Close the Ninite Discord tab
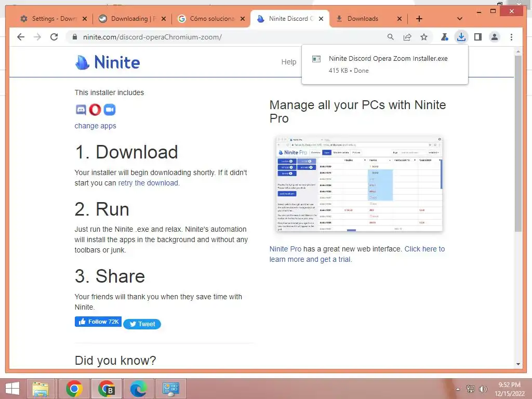Image resolution: width=532 pixels, height=399 pixels. pos(321,19)
